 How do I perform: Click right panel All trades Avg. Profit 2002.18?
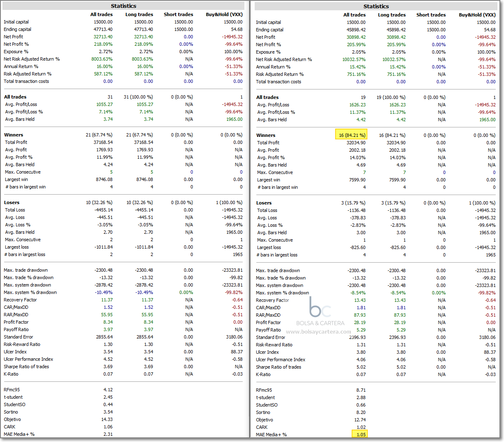(357, 150)
